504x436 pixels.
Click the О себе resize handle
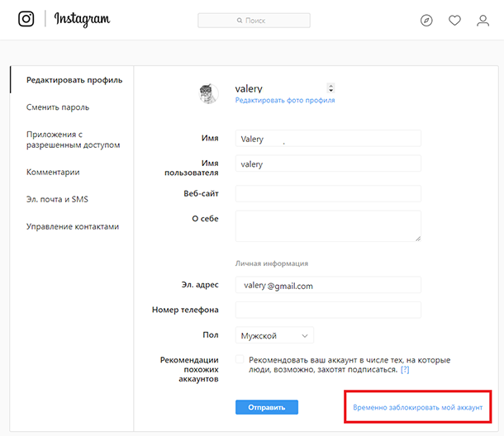coord(418,239)
